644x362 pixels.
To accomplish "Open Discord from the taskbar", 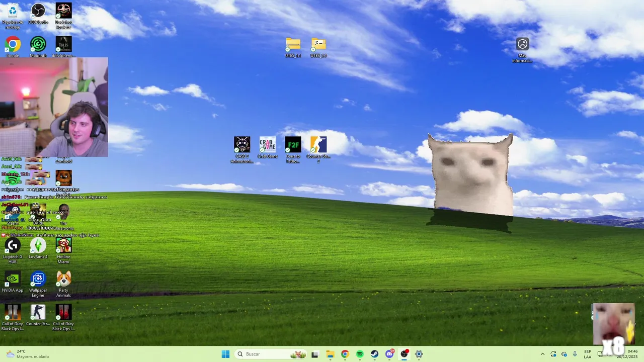I will [389, 354].
